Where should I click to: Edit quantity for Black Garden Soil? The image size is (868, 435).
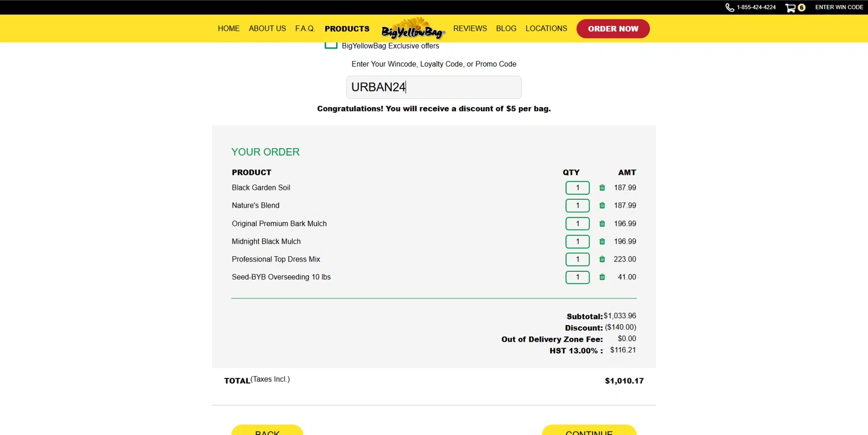pos(578,187)
